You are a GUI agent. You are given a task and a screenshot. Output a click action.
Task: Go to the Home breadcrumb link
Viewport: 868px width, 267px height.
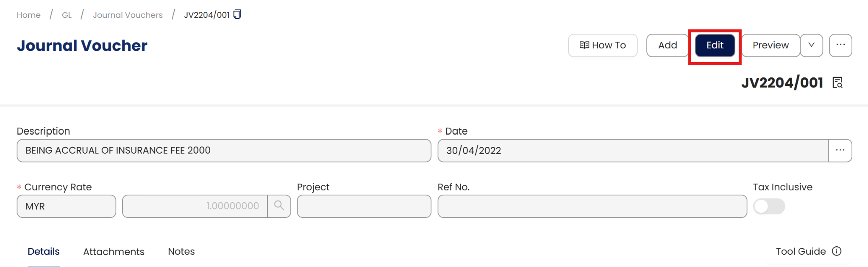tap(29, 15)
